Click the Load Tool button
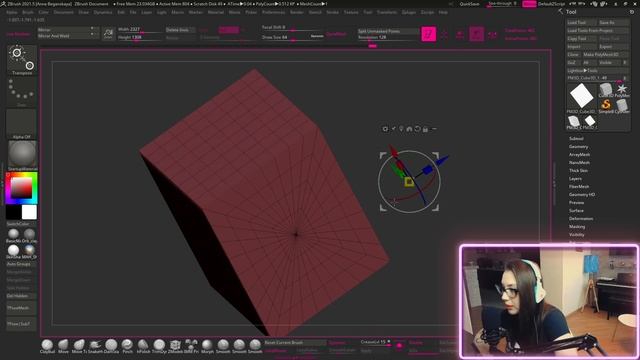The image size is (640, 360). tap(581, 22)
